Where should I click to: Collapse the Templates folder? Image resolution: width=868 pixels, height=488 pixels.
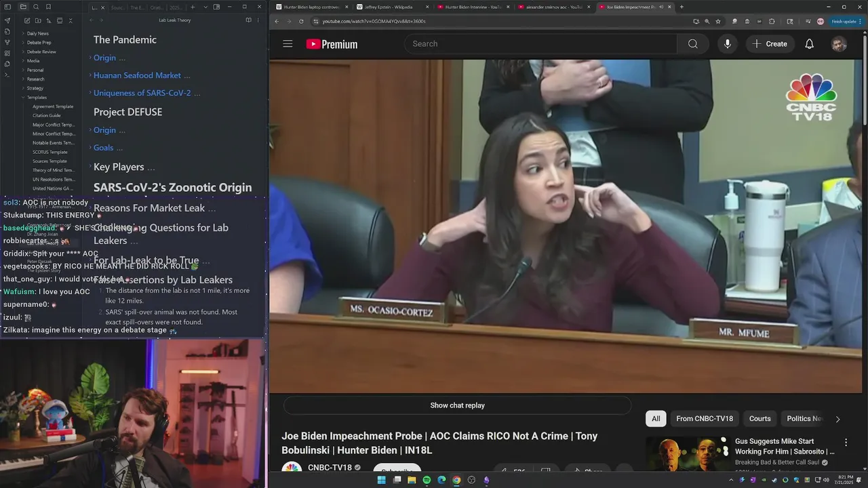tap(37, 98)
